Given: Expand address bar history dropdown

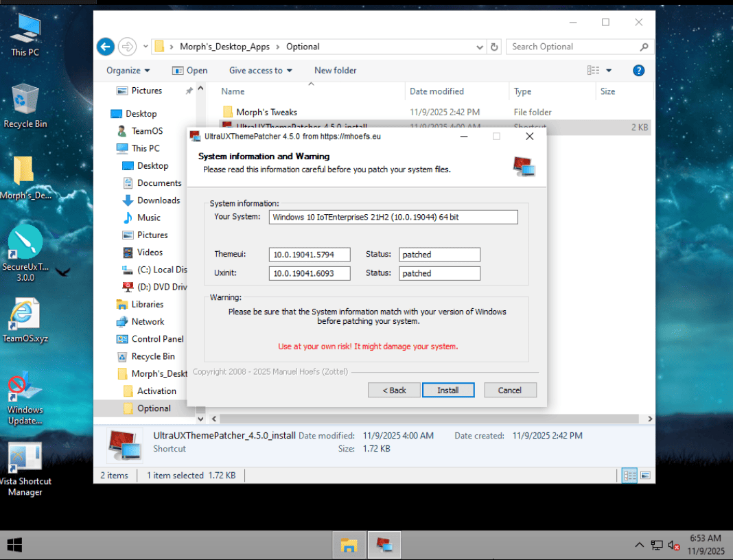Looking at the screenshot, I should [480, 47].
